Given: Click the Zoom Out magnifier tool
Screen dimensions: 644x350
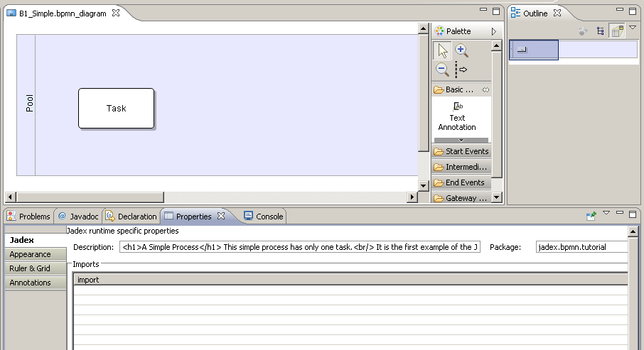Looking at the screenshot, I should 442,70.
